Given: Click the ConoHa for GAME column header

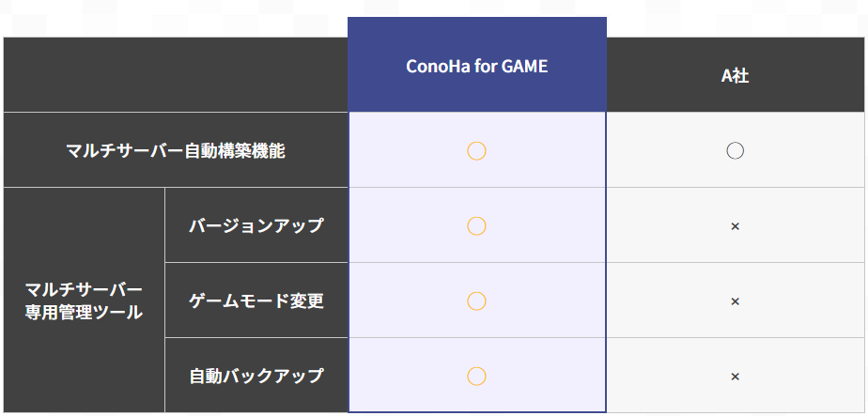Looking at the screenshot, I should tap(476, 66).
